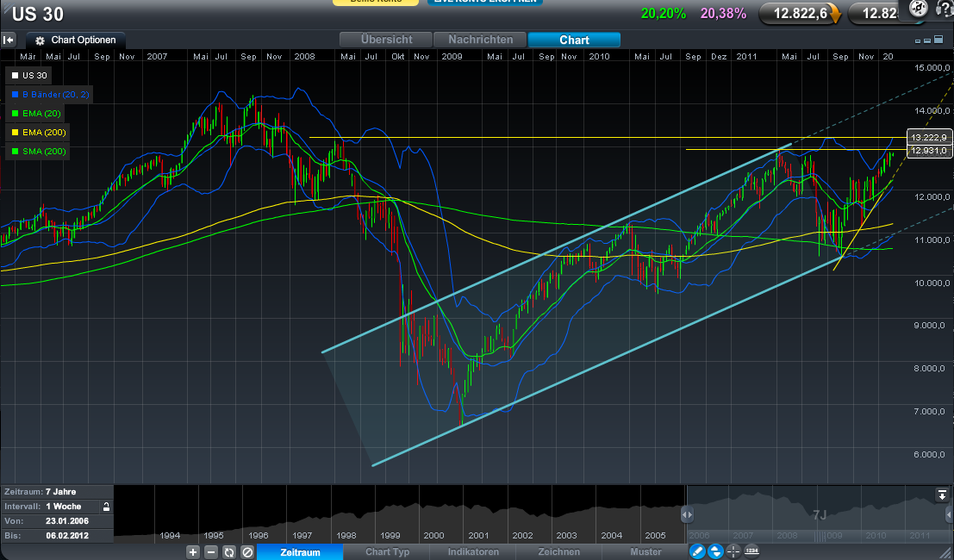Click 1994 on the overview timeline

(170, 536)
